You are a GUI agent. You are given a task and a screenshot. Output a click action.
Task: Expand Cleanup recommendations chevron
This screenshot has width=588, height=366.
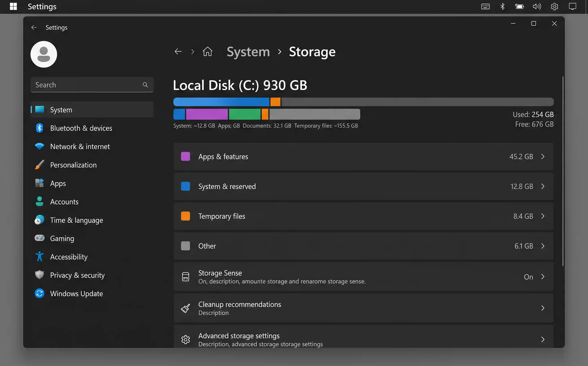543,308
